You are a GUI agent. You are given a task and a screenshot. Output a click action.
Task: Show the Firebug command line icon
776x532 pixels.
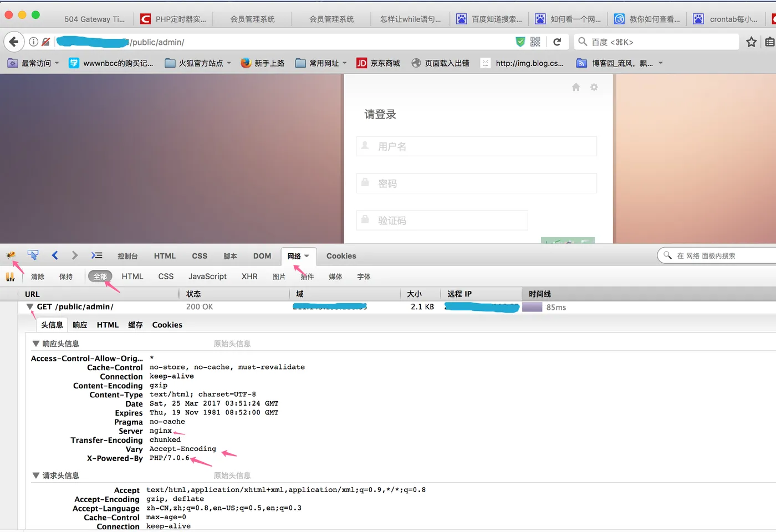pos(97,255)
